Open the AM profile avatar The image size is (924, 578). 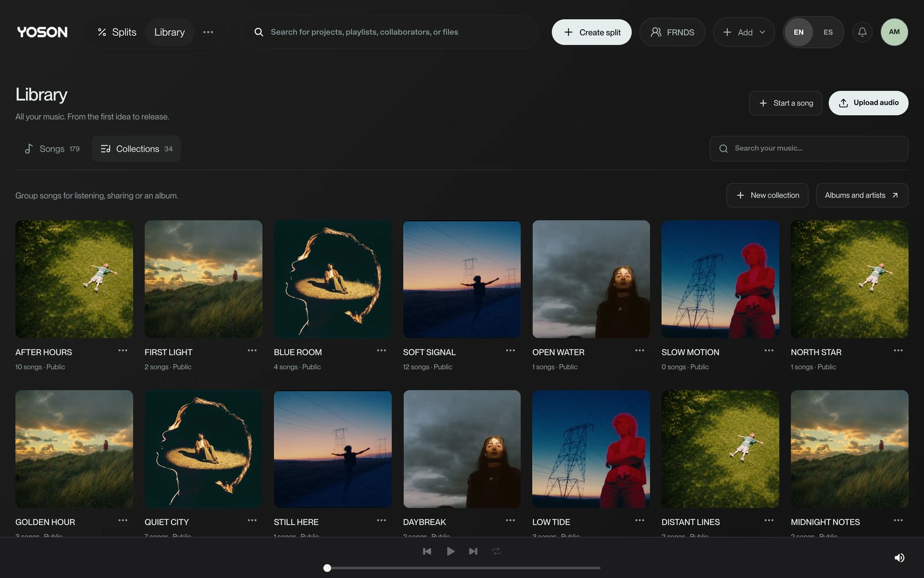[x=894, y=32]
